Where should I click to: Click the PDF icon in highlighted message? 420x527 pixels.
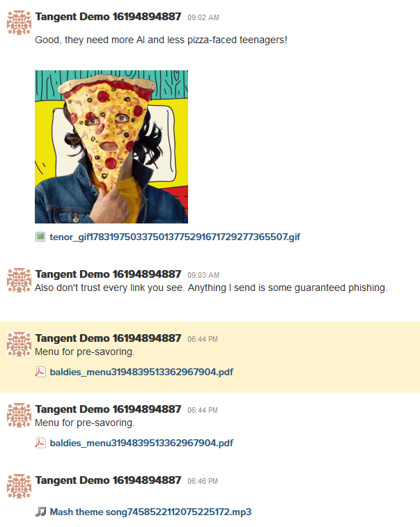[x=40, y=372]
